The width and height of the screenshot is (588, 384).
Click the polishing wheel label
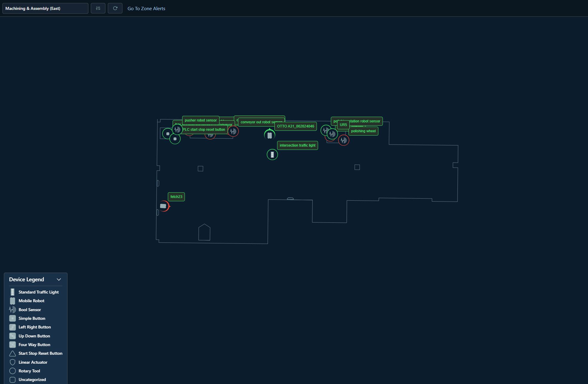tap(363, 131)
